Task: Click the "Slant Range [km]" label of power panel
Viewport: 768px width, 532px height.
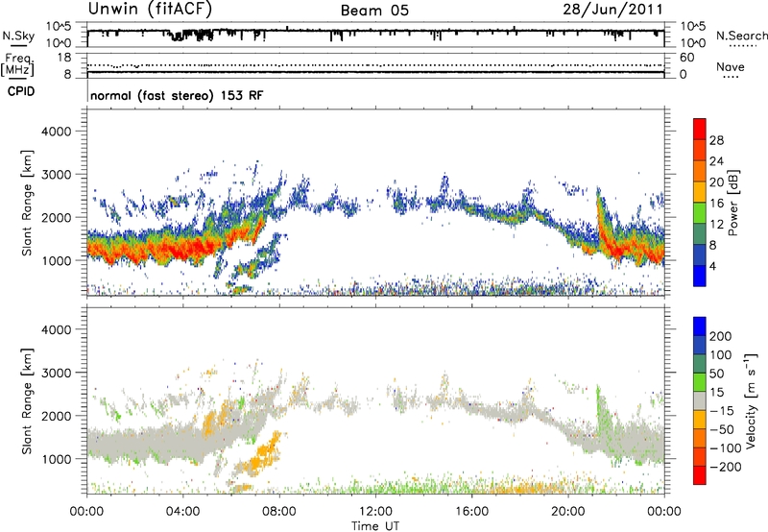Action: (27, 203)
